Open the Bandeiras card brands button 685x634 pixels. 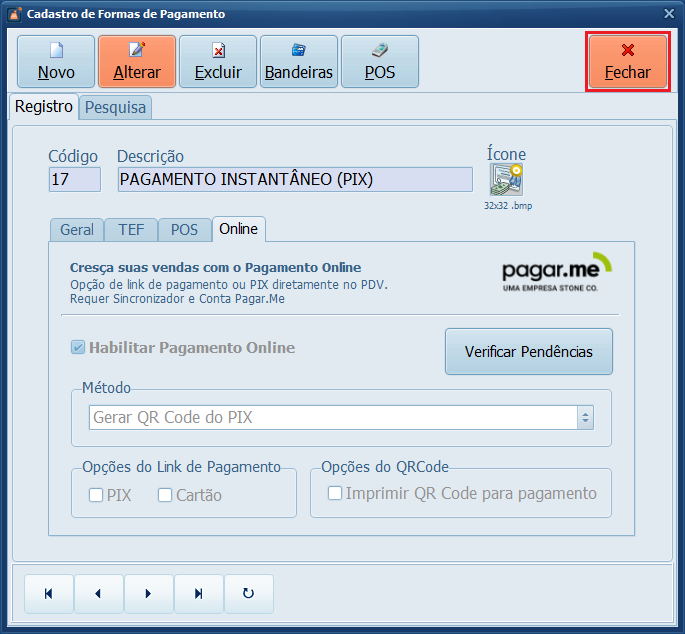pyautogui.click(x=299, y=62)
